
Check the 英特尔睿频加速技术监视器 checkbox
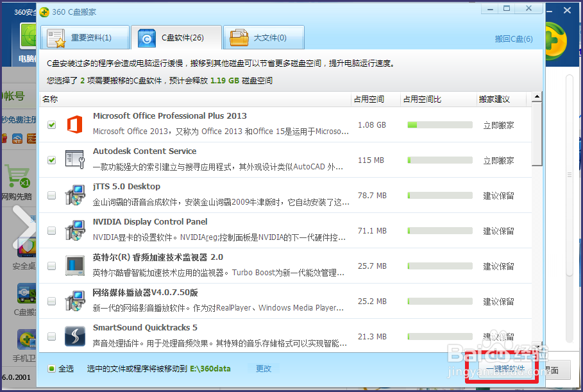coord(52,266)
